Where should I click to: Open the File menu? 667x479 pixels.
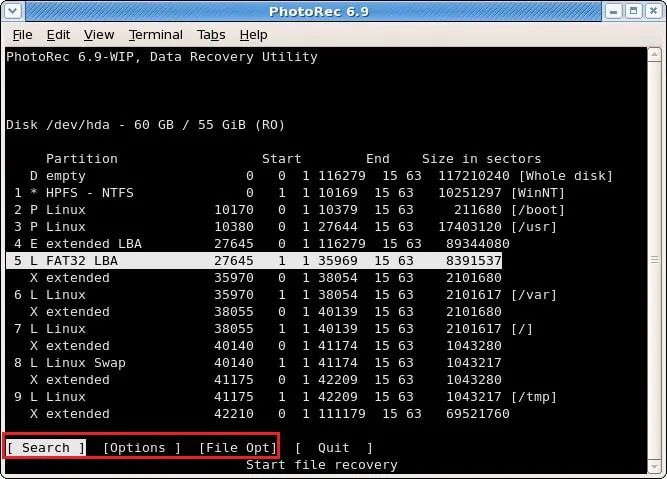pos(23,34)
